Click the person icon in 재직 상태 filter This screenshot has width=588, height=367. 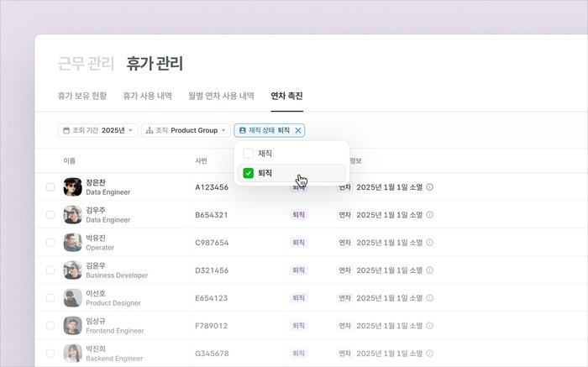[242, 130]
